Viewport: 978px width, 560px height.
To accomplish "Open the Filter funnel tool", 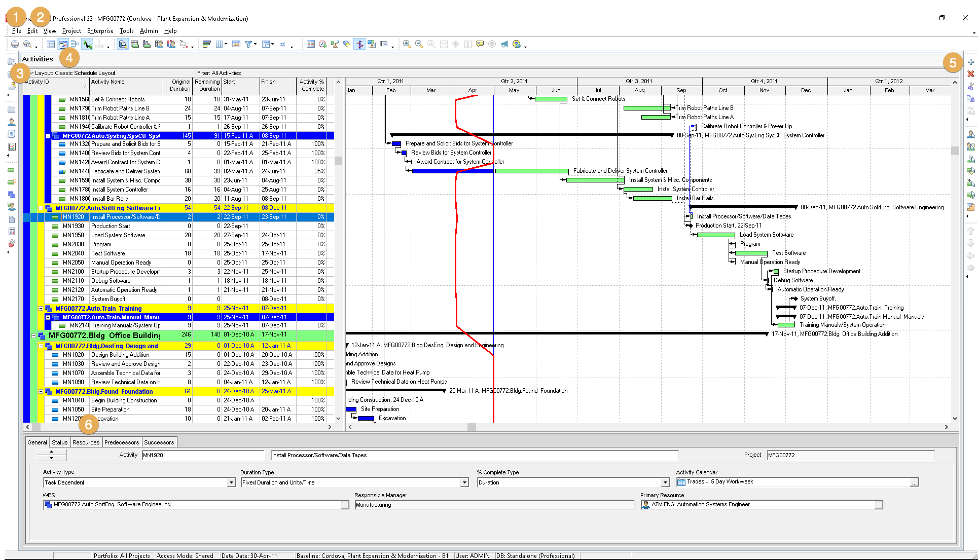I will [x=248, y=45].
